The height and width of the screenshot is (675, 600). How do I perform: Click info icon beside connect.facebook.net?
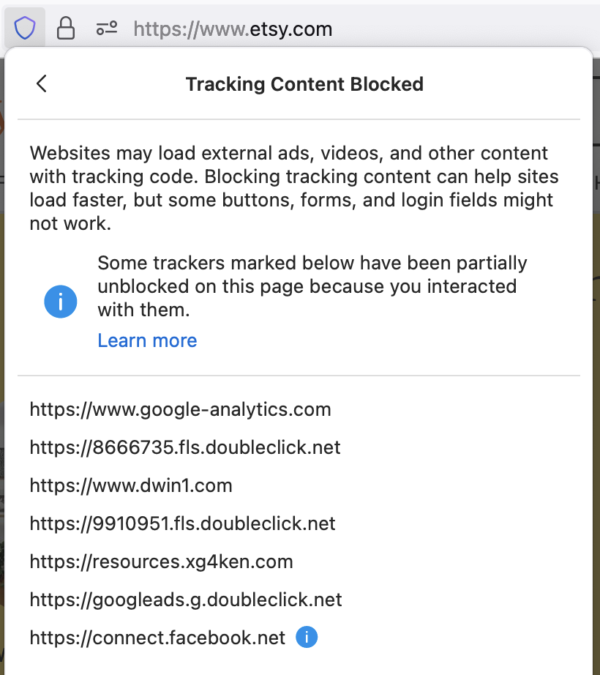pos(308,637)
